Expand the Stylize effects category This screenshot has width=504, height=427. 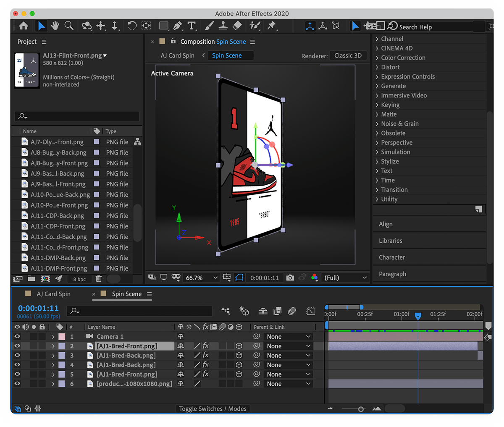[x=377, y=162]
